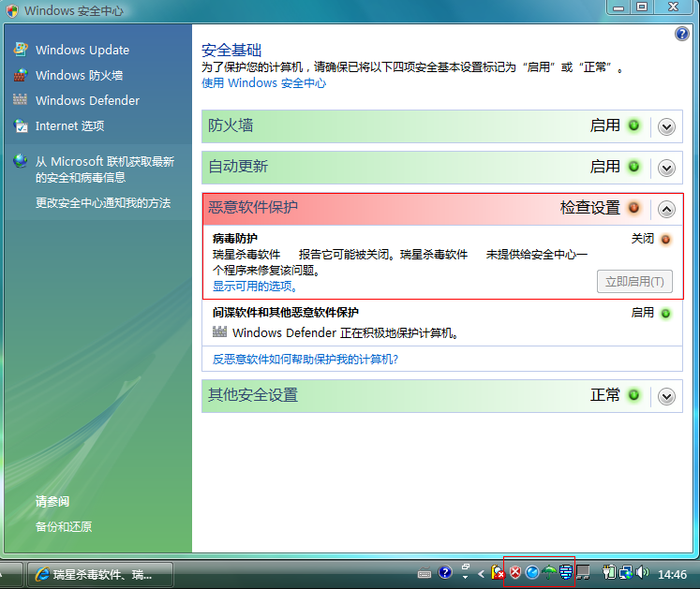This screenshot has width=700, height=589.
Task: Click the 安全基础 heading
Action: coord(231,50)
